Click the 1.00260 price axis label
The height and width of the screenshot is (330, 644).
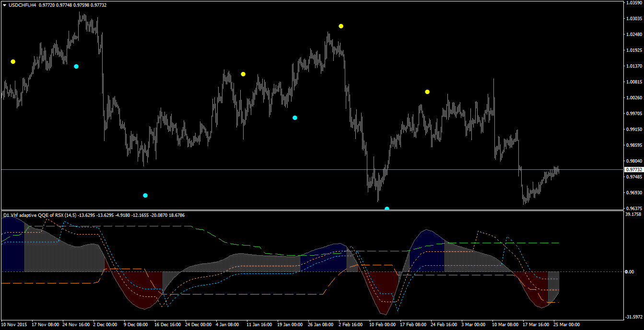click(x=634, y=97)
